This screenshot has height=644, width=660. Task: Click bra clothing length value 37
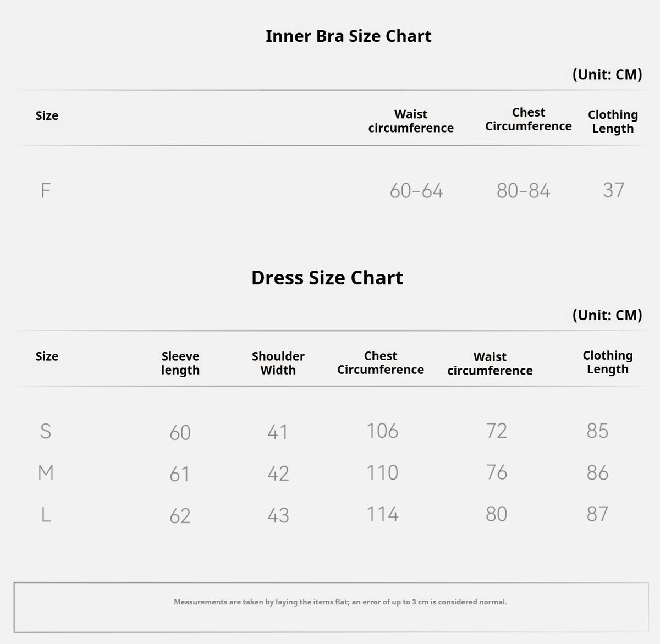pos(613,190)
